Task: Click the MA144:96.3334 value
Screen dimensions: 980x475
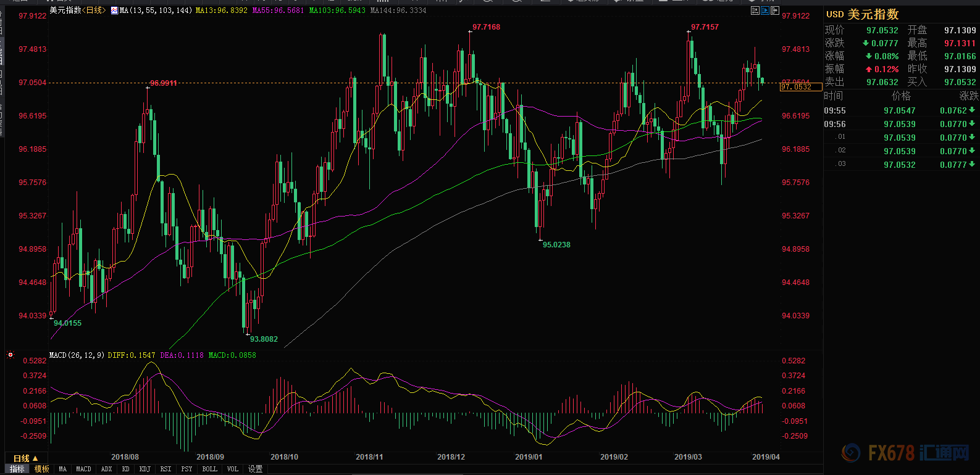Action: (398, 10)
